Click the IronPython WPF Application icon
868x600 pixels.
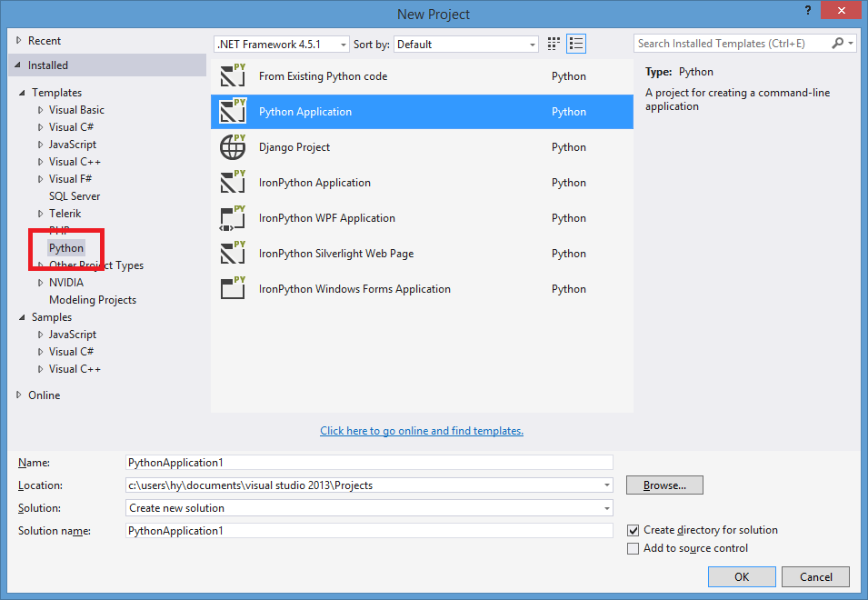click(x=233, y=217)
